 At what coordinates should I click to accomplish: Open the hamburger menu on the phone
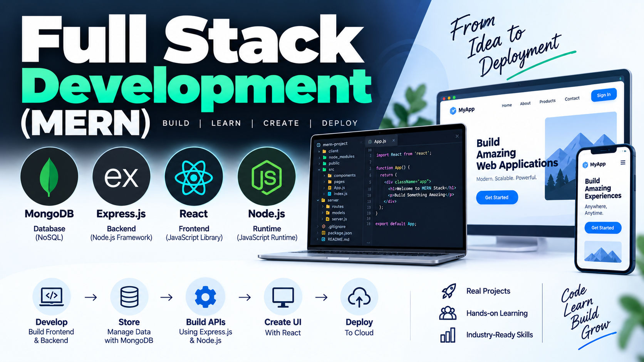coord(623,163)
